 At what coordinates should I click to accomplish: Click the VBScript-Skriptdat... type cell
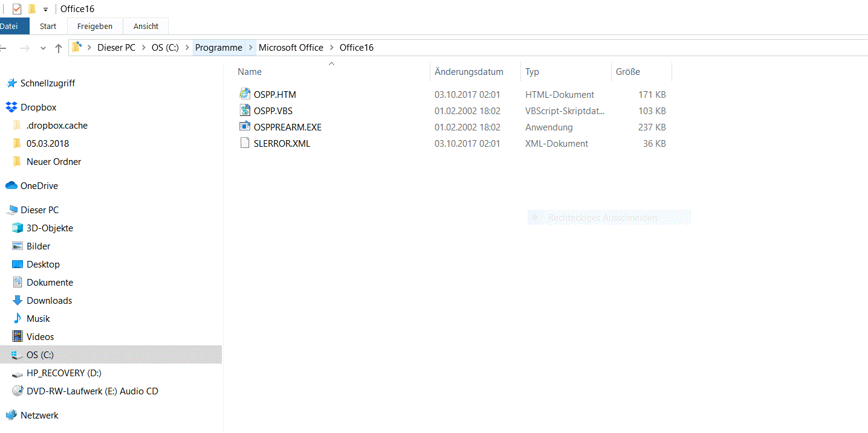[x=565, y=111]
